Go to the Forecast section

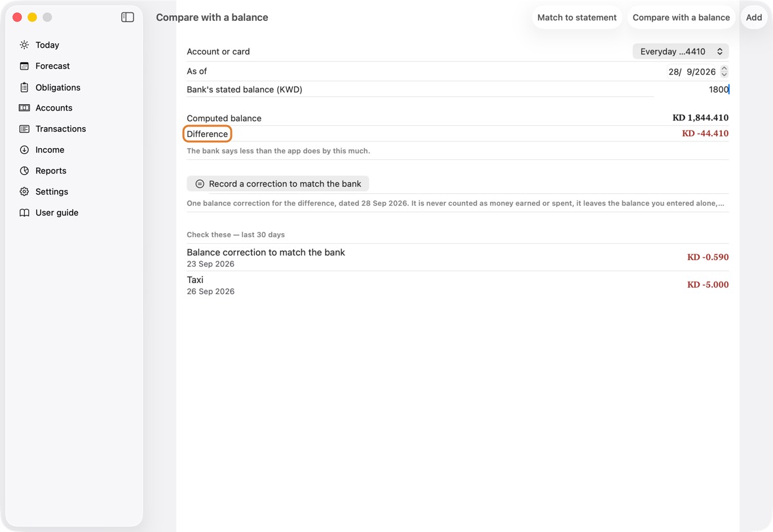(x=53, y=66)
